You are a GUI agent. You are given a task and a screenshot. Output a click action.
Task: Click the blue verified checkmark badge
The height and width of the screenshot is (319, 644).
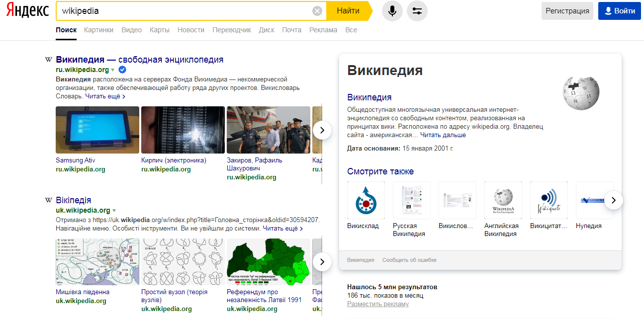[x=122, y=70]
